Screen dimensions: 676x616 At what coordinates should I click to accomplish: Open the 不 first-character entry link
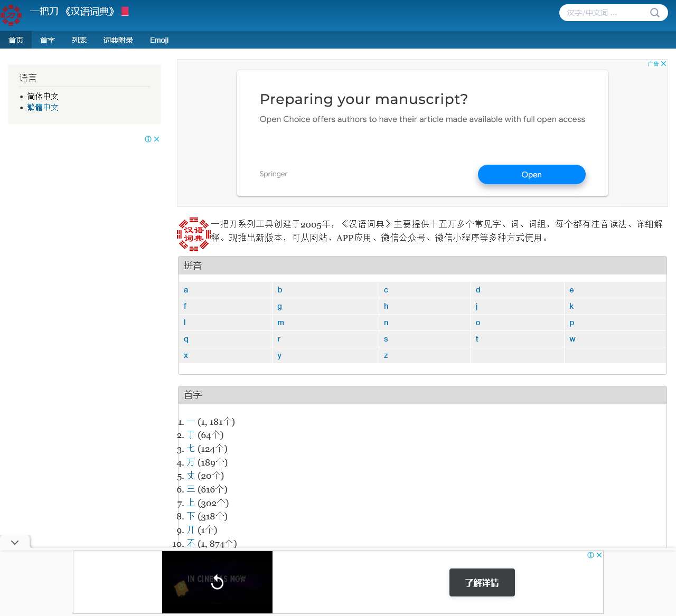tap(191, 543)
